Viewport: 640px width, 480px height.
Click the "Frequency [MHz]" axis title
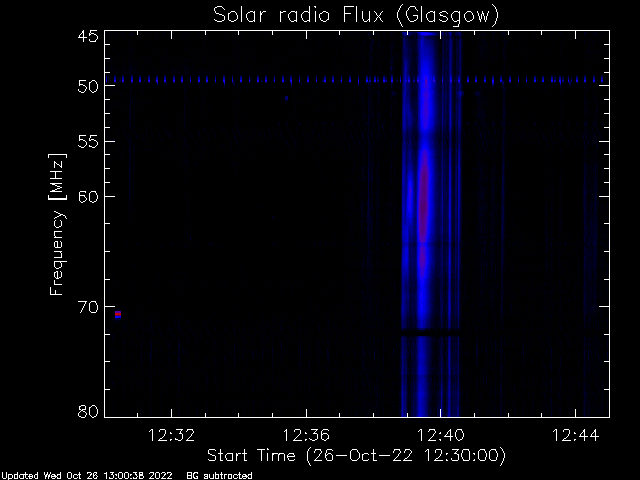(x=57, y=224)
